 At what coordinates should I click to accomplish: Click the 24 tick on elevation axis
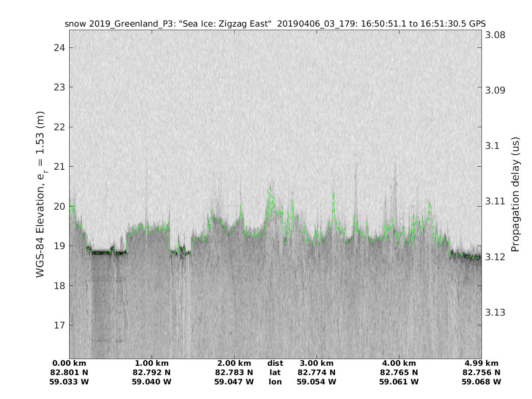pyautogui.click(x=60, y=47)
